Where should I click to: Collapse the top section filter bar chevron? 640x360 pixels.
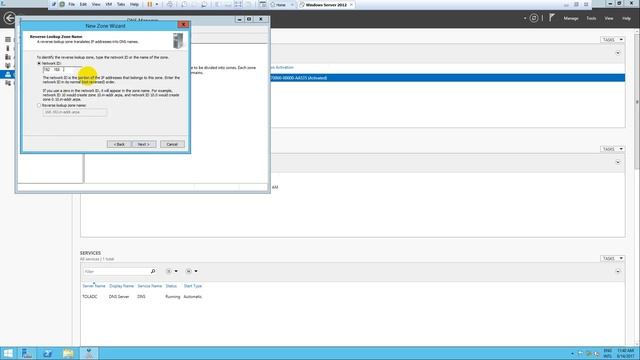(618, 53)
